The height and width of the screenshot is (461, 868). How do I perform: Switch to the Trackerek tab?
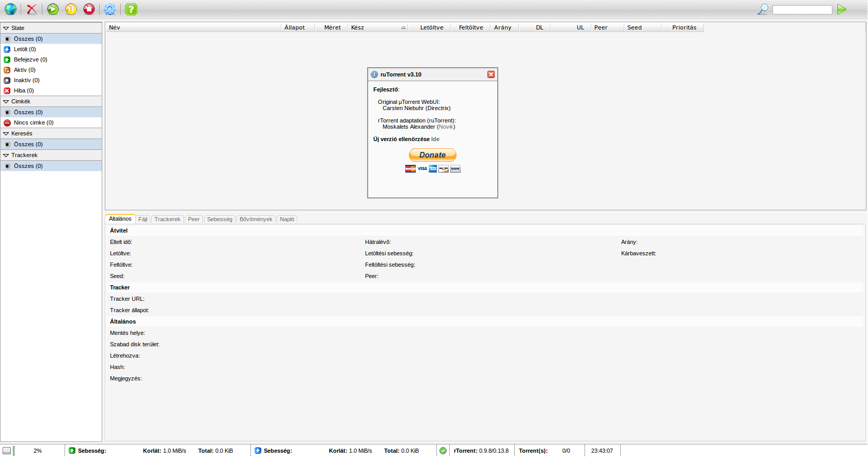tap(167, 219)
